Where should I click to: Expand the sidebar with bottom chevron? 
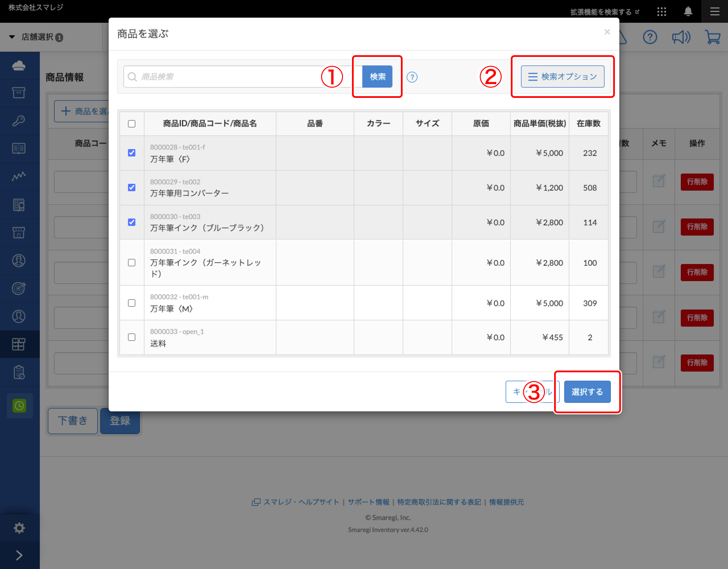tap(19, 555)
